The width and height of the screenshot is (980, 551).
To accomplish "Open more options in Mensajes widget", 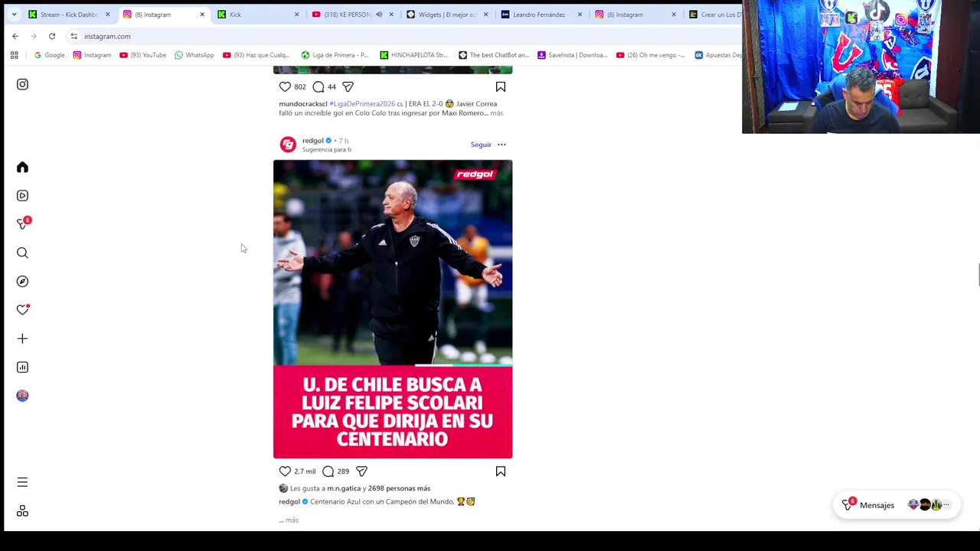I will (x=946, y=505).
